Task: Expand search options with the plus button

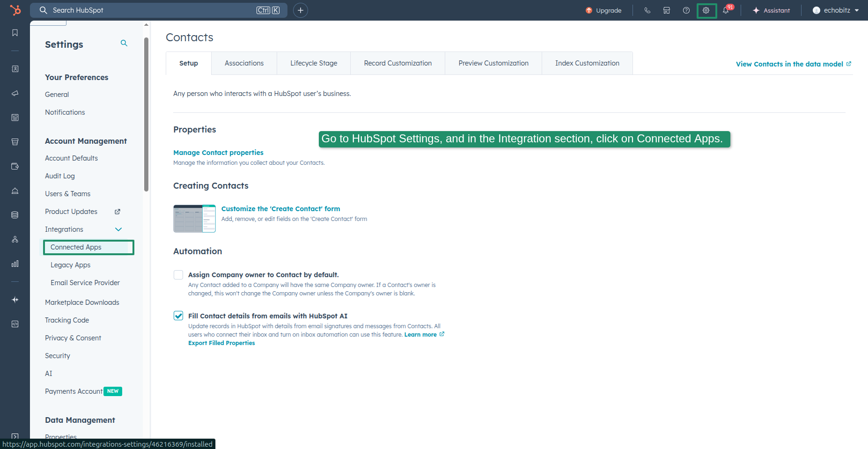Action: tap(301, 10)
